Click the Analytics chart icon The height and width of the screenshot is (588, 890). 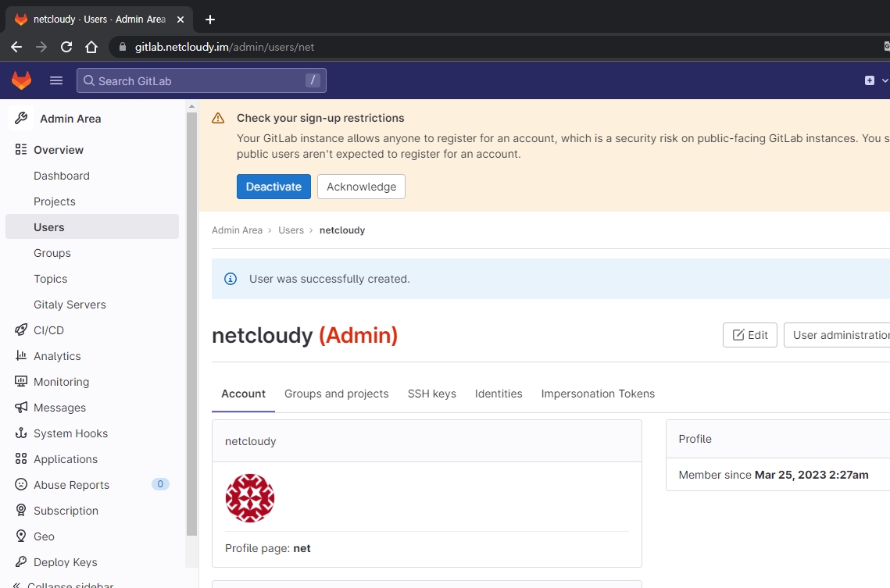(x=21, y=355)
